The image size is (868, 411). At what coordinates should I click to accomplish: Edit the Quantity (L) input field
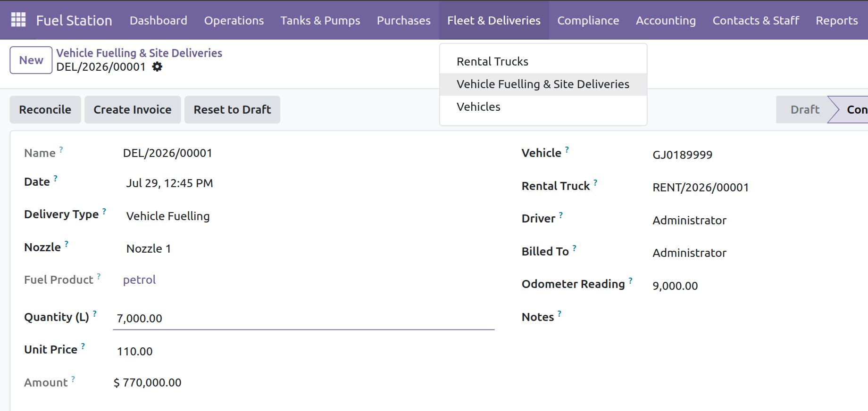coord(304,319)
